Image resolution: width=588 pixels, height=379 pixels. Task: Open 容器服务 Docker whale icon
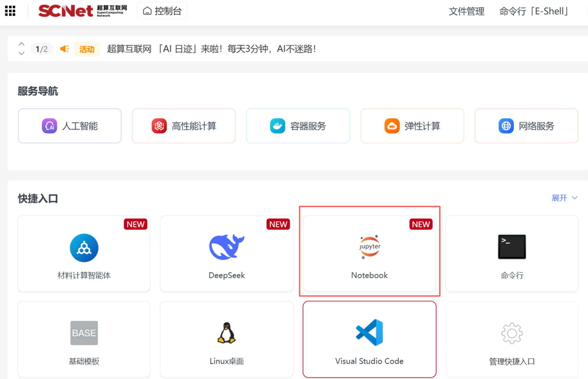tap(277, 126)
